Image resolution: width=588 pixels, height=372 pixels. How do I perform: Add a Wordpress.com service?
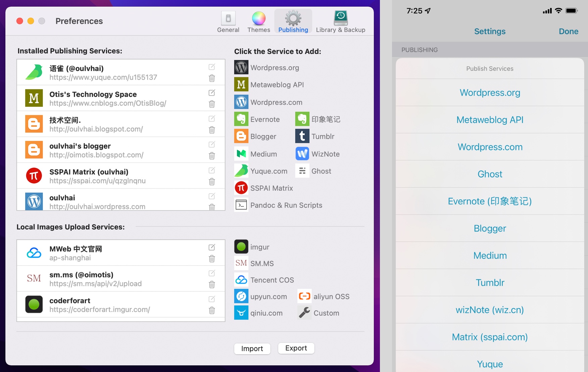click(x=268, y=102)
